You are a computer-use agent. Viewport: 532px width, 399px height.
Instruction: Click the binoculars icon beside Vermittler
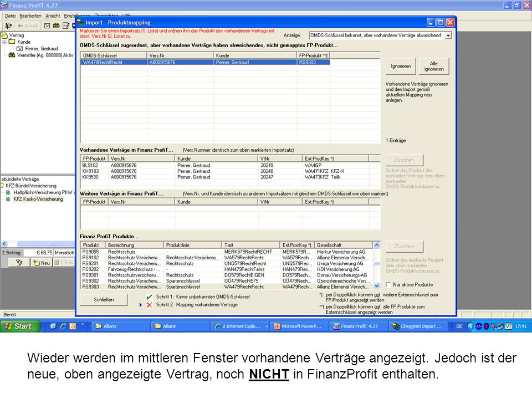(12, 55)
